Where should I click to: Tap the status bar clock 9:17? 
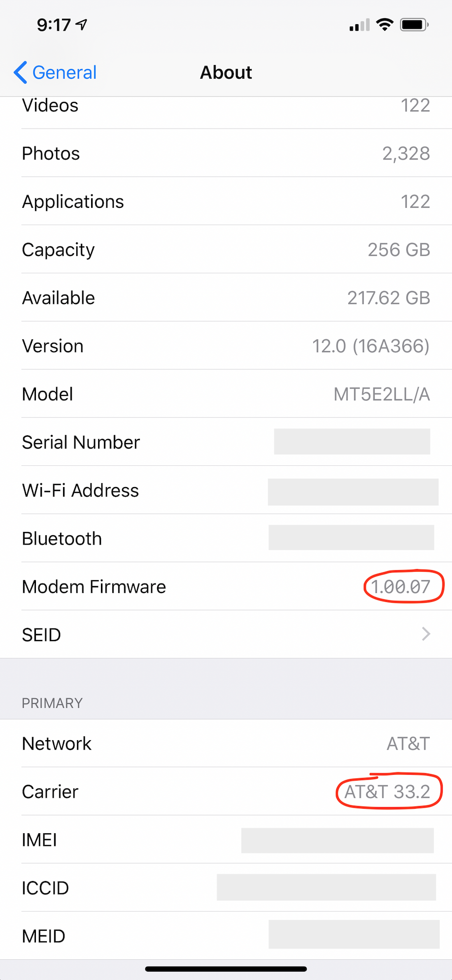[54, 25]
